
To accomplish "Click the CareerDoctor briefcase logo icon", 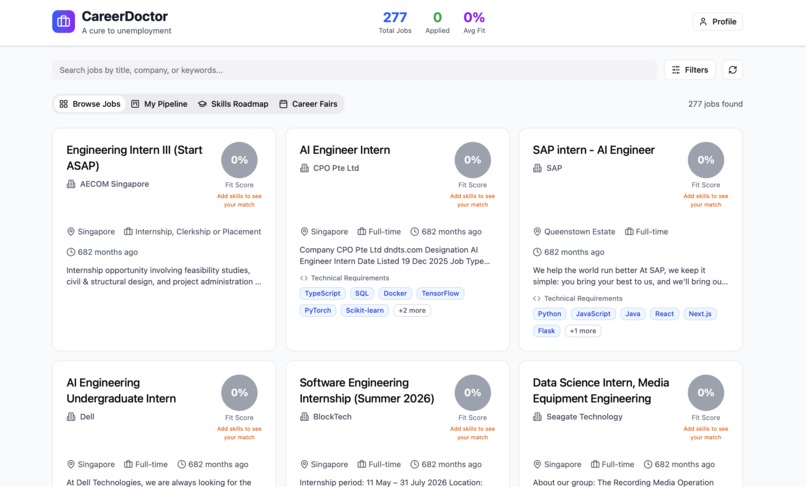I will point(64,22).
